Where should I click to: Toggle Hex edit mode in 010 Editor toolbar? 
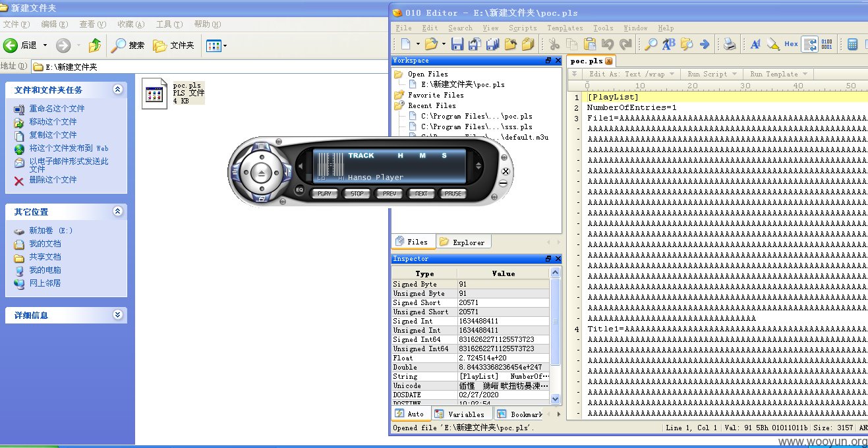click(791, 44)
